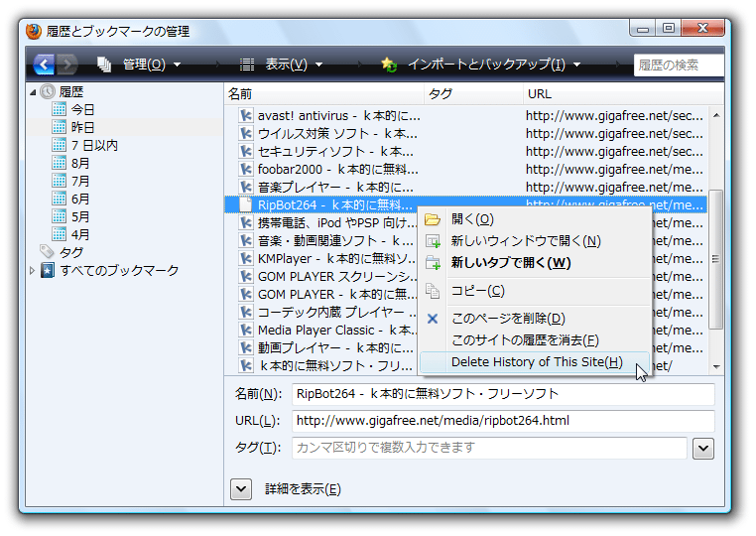Click the clock icon beside 履歴
Viewport: 756px width, 536px height.
pyautogui.click(x=48, y=91)
